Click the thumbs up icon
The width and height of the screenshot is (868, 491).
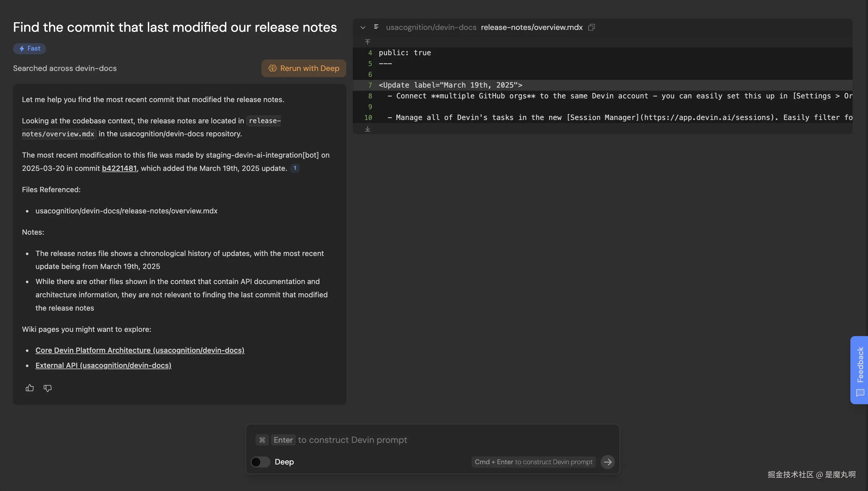pyautogui.click(x=30, y=388)
